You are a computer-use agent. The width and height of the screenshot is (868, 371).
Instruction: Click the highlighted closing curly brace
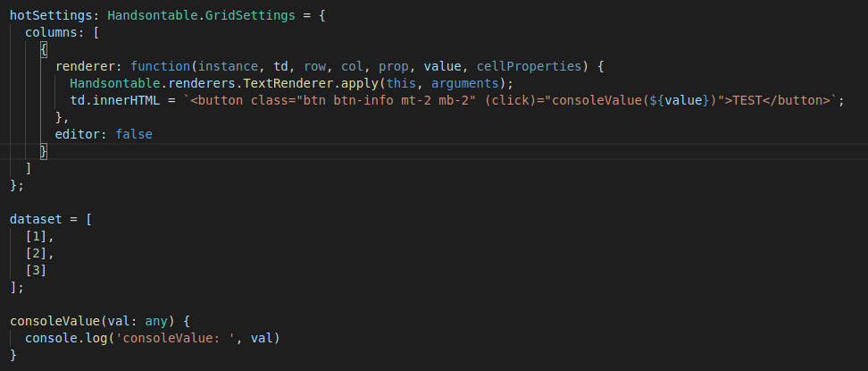point(44,151)
